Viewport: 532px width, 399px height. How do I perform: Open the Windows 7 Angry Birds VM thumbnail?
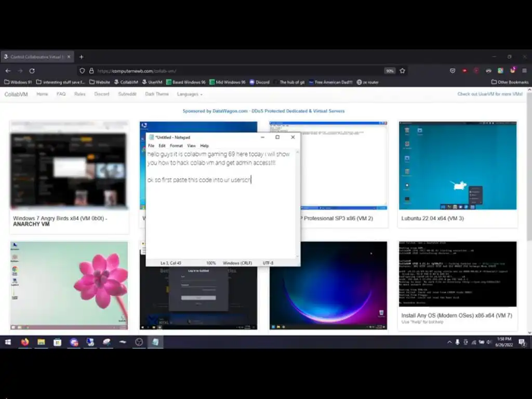click(x=69, y=165)
